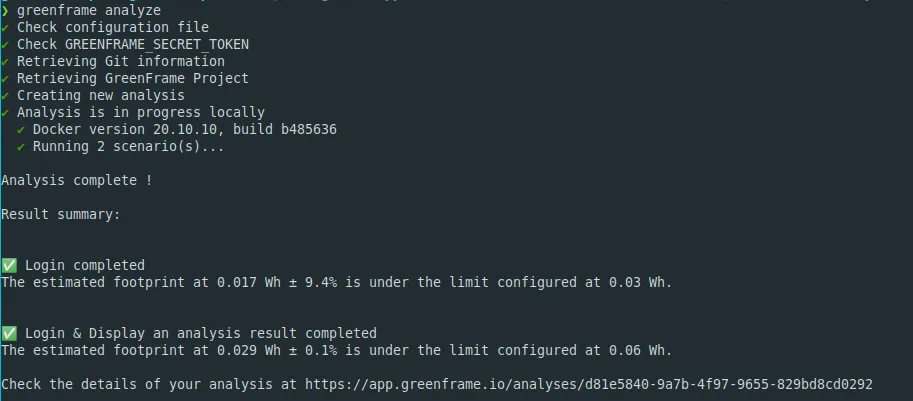Open the app.greenframe.io analysis URL

(588, 384)
